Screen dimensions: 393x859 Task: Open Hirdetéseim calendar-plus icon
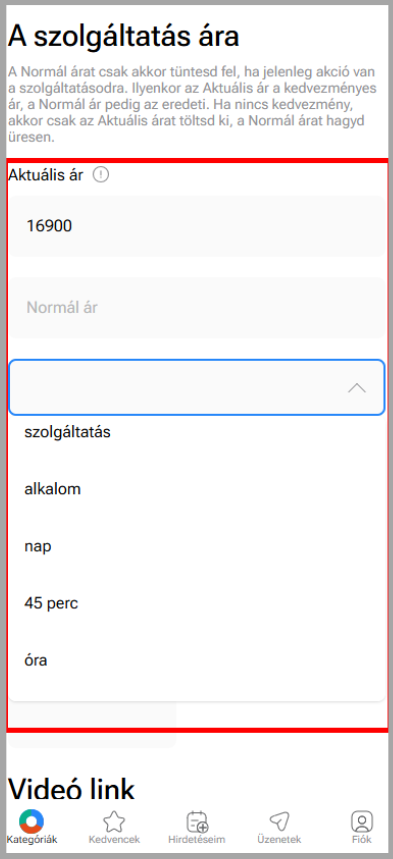pyautogui.click(x=197, y=822)
